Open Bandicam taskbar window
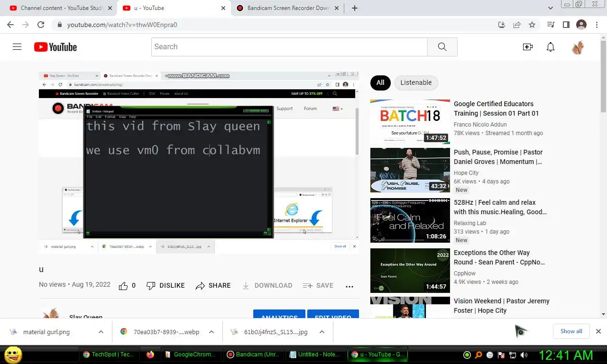Screen dimensions: 607x364 tap(254, 355)
